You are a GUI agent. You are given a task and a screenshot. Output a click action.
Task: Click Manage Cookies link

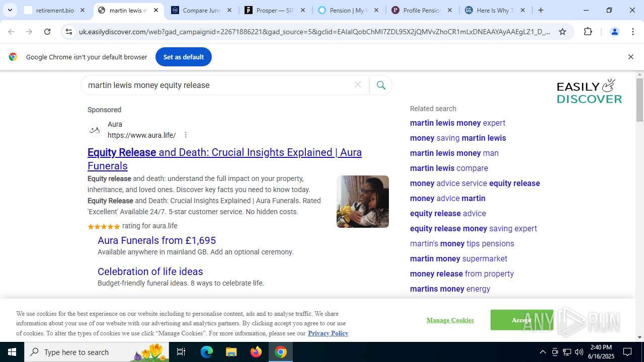[450, 320]
